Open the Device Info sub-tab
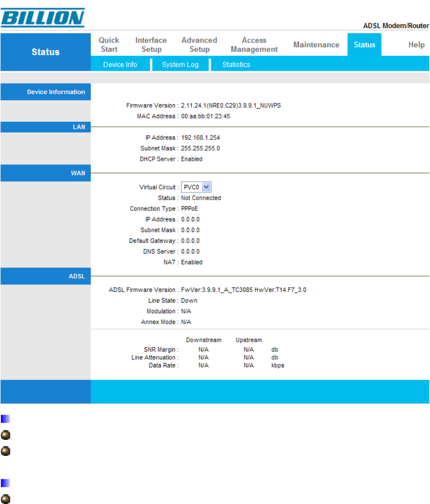 (120, 65)
